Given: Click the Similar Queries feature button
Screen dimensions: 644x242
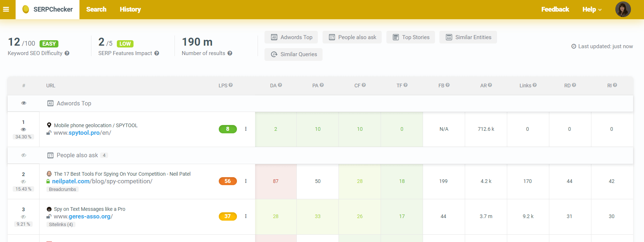Looking at the screenshot, I should click(294, 54).
